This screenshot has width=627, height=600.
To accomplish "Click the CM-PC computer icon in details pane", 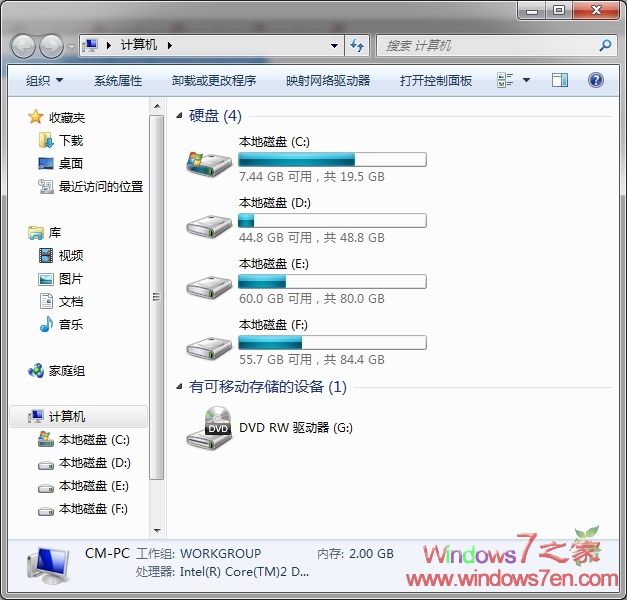I will pos(48,566).
